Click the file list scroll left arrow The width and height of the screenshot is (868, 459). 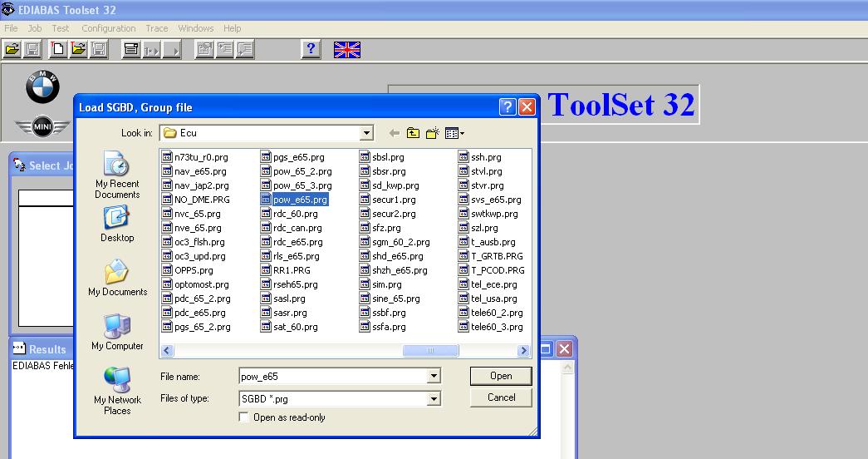coord(167,350)
